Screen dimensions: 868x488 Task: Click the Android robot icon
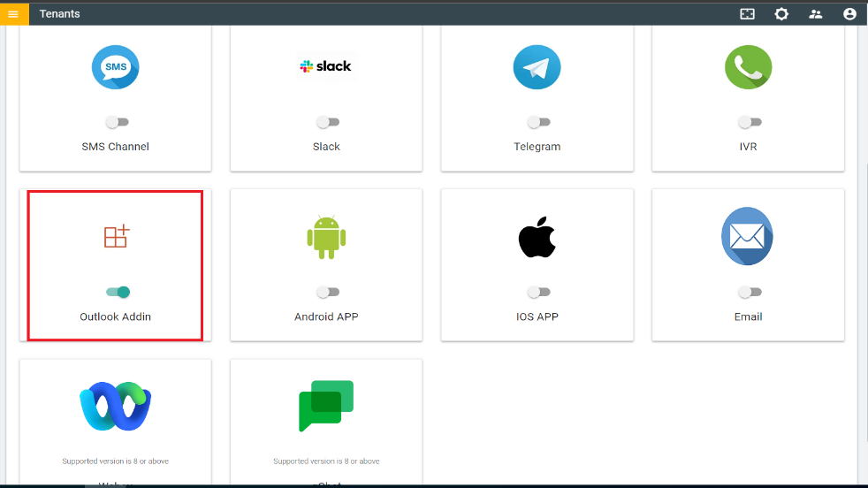(x=326, y=237)
